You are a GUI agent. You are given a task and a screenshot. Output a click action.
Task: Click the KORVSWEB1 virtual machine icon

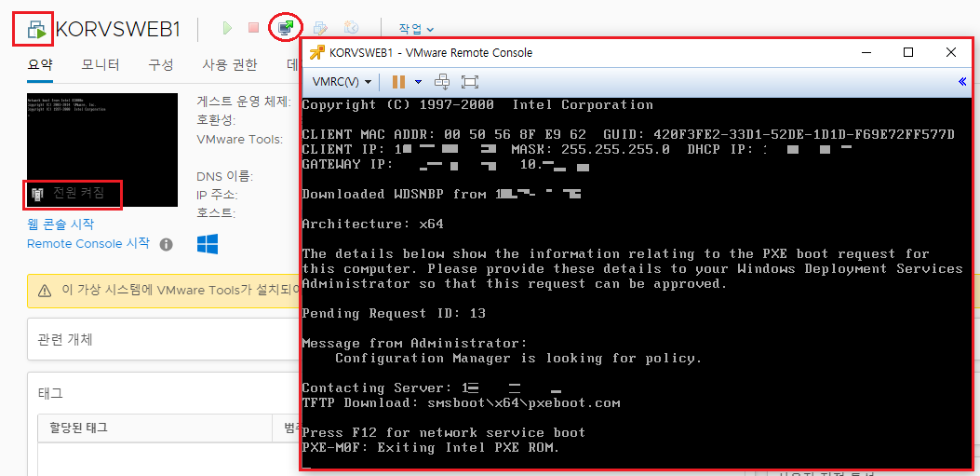coord(37,29)
